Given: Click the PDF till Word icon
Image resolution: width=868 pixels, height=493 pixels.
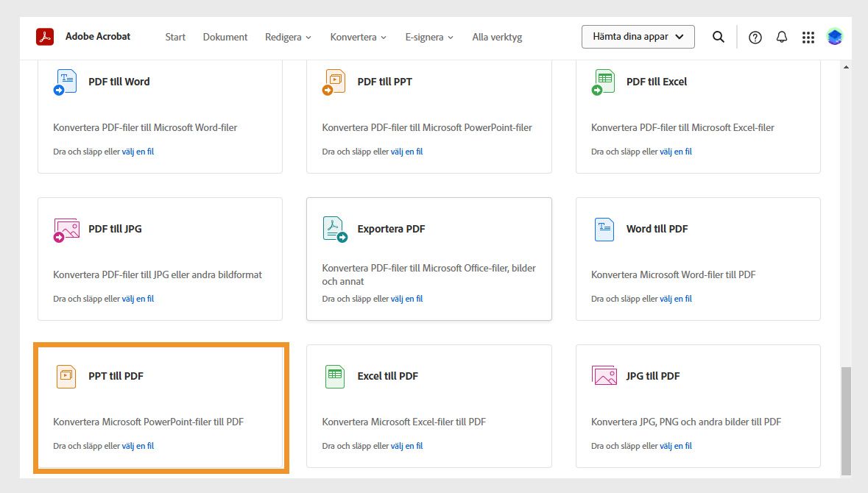Looking at the screenshot, I should tap(66, 82).
